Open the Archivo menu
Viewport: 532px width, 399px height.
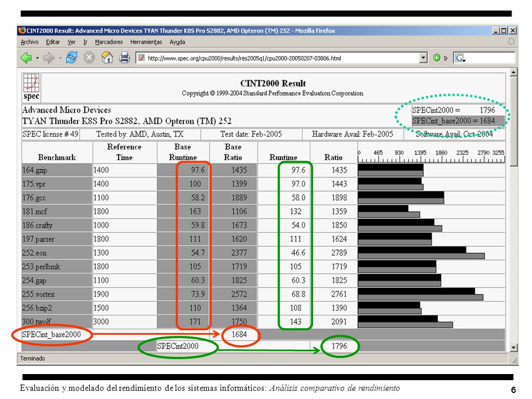pyautogui.click(x=29, y=42)
